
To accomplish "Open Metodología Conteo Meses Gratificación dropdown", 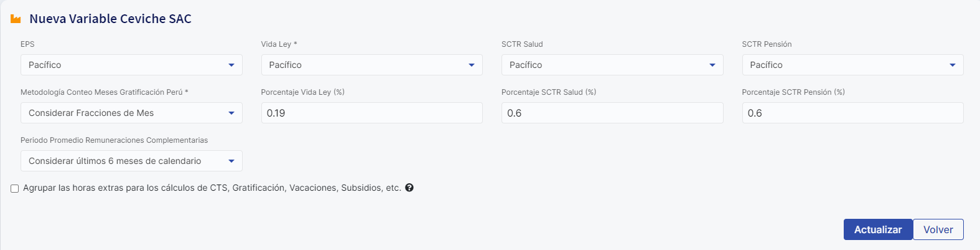I will click(131, 113).
